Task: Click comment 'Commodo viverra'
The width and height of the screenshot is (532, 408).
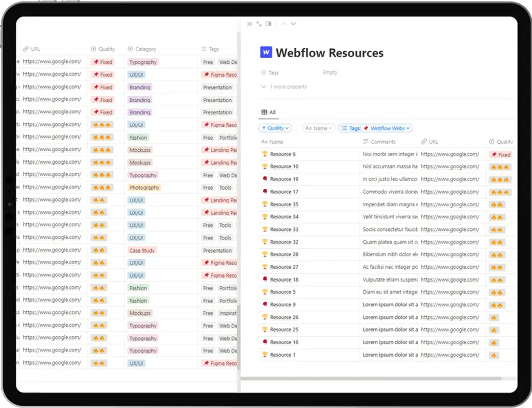Action: point(390,191)
